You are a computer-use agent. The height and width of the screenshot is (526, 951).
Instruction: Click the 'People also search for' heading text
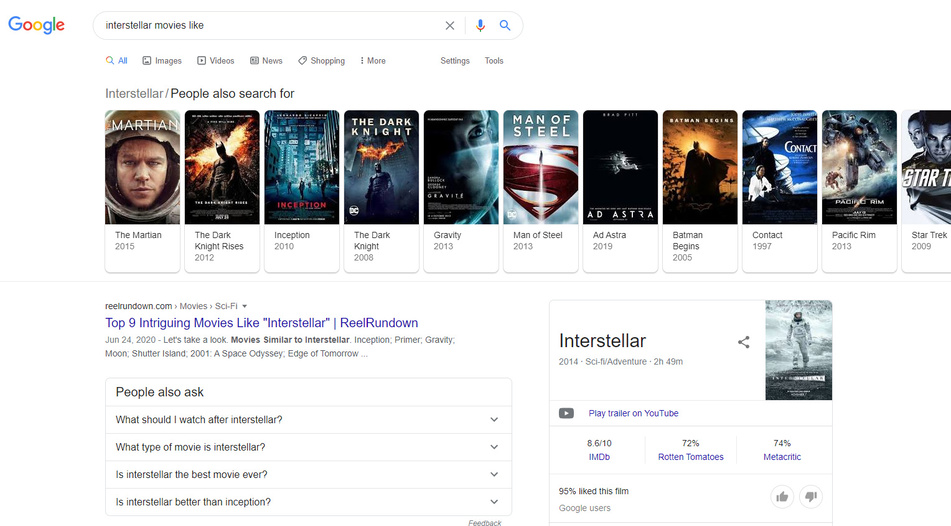click(x=232, y=93)
